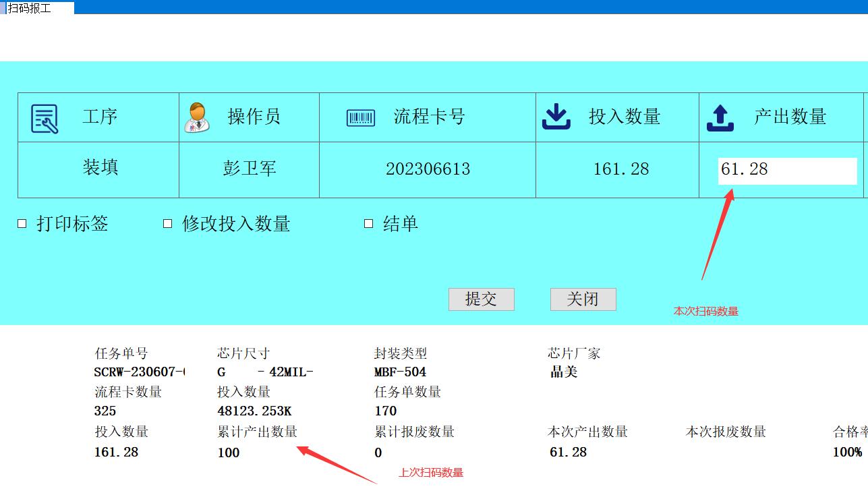This screenshot has height=497, width=868.
Task: Click package type value MBF-504
Action: [x=400, y=372]
